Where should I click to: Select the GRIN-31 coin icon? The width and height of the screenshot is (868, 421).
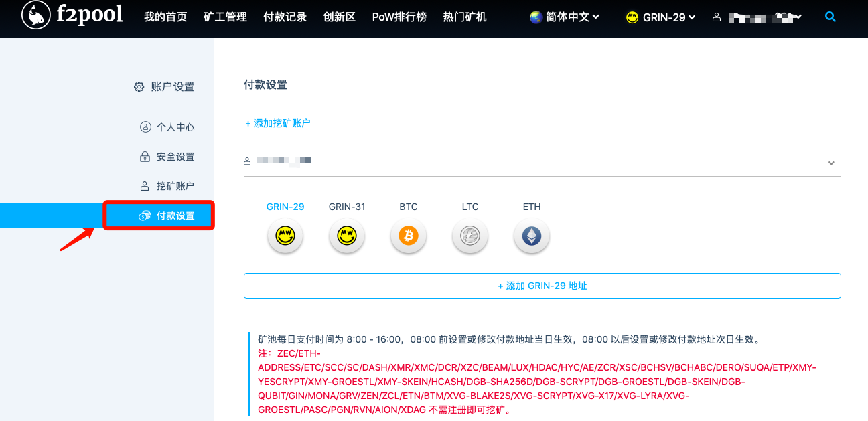point(347,236)
